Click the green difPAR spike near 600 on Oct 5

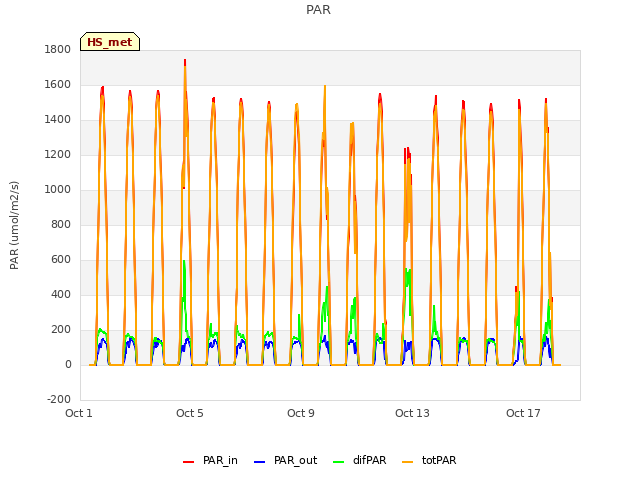point(184,262)
